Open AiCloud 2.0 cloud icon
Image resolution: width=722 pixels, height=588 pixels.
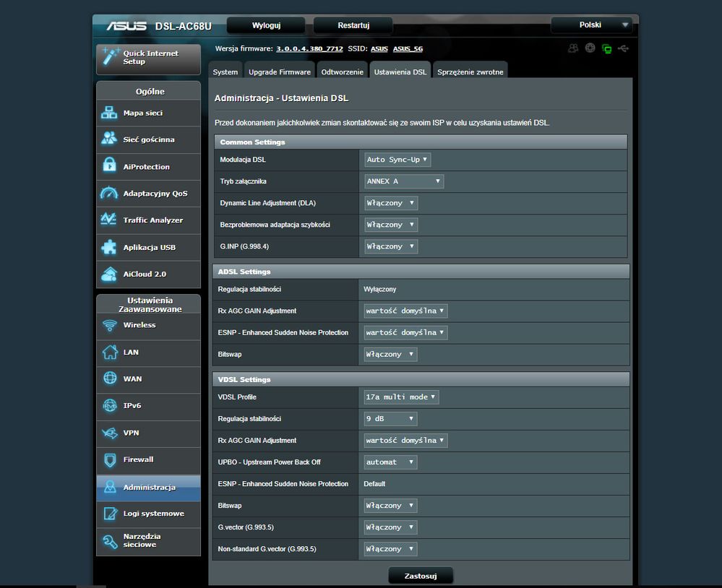pyautogui.click(x=109, y=274)
